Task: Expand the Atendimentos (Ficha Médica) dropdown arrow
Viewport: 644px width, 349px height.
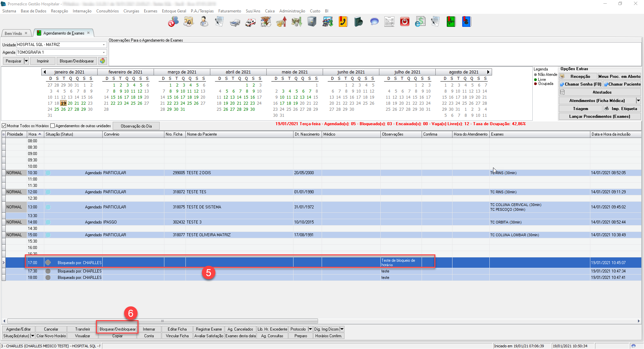Action: [638, 101]
